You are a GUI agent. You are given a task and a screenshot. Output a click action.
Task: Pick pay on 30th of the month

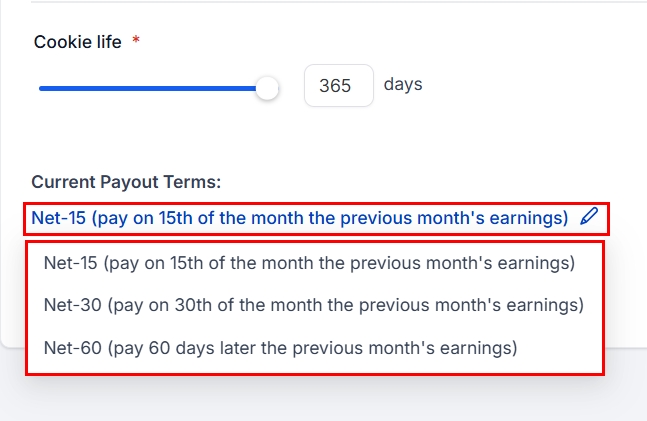coord(313,305)
